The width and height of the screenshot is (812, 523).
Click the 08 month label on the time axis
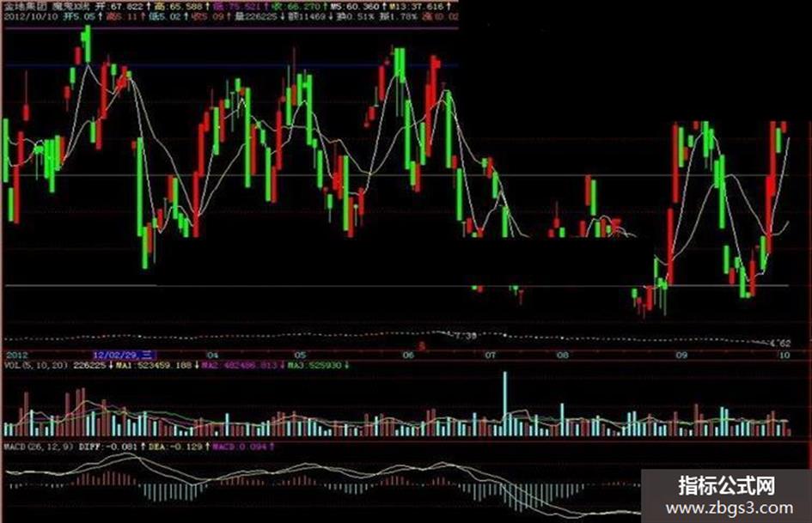tap(563, 356)
